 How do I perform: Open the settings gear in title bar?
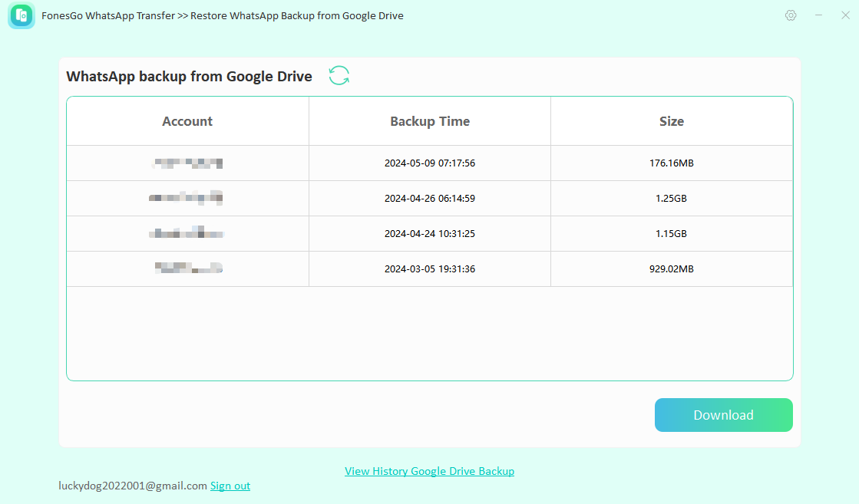(x=791, y=15)
